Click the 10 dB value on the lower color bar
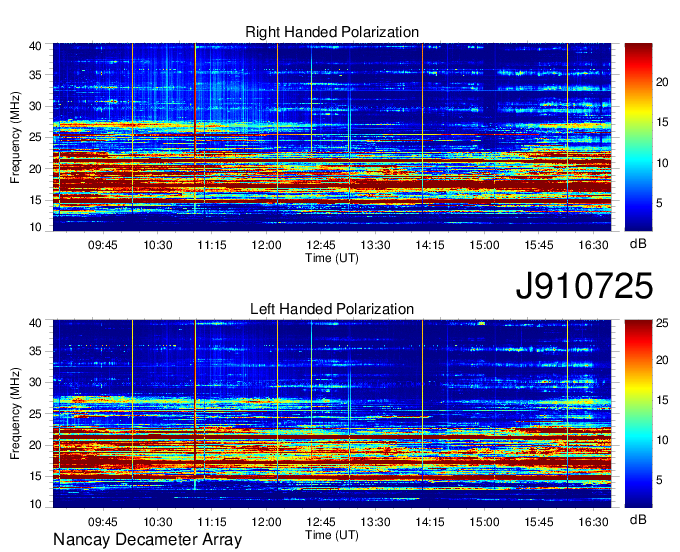This screenshot has width=680, height=552. [662, 440]
